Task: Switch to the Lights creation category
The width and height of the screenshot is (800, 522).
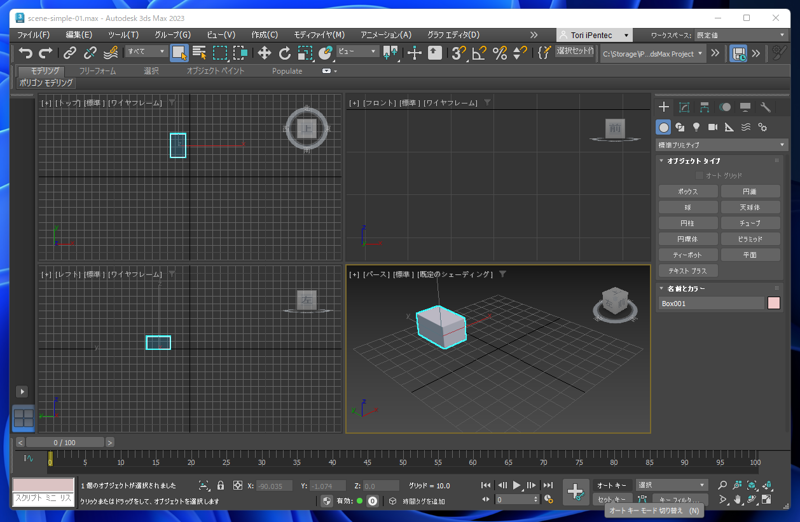Action: [x=696, y=127]
